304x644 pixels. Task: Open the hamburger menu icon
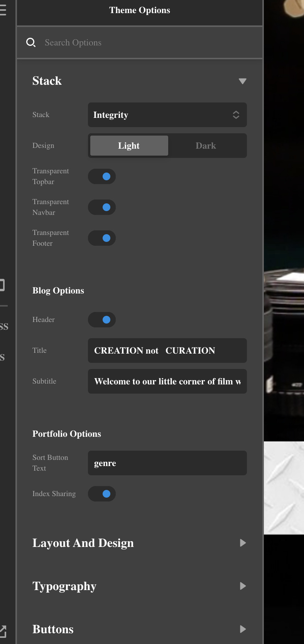pyautogui.click(x=3, y=10)
